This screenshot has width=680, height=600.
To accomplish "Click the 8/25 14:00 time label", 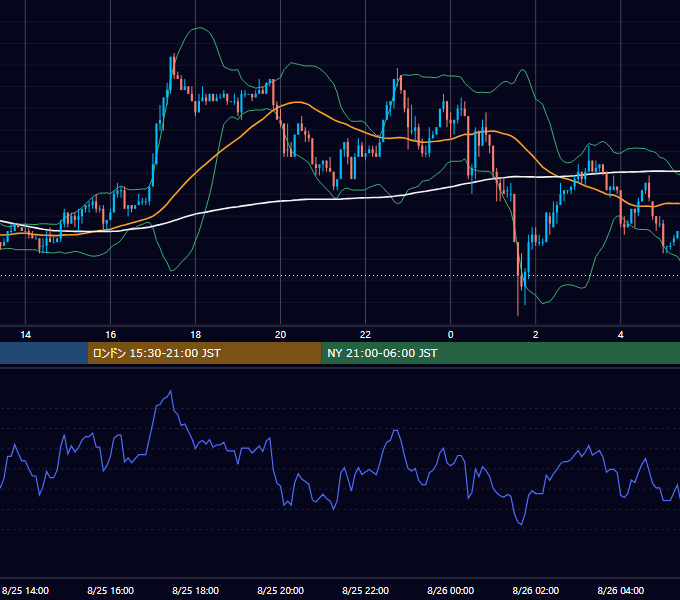I will [x=25, y=590].
